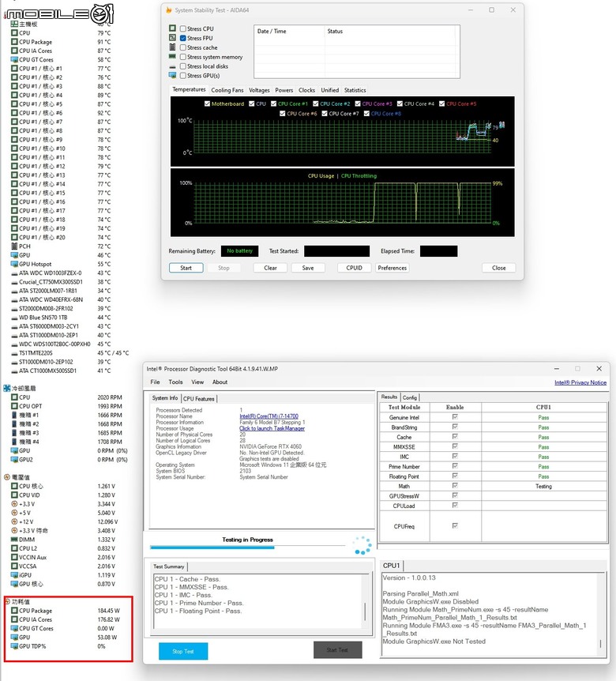Open the File menu in Intel diagnostic tool
Screen dimensions: 616x681
pyautogui.click(x=155, y=382)
